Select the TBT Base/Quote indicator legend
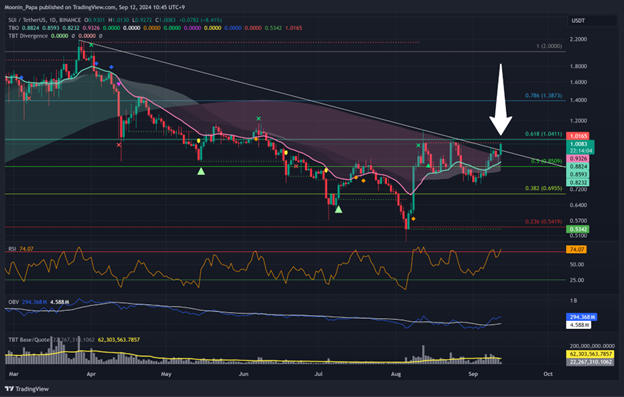The width and height of the screenshot is (624, 397). [x=29, y=340]
